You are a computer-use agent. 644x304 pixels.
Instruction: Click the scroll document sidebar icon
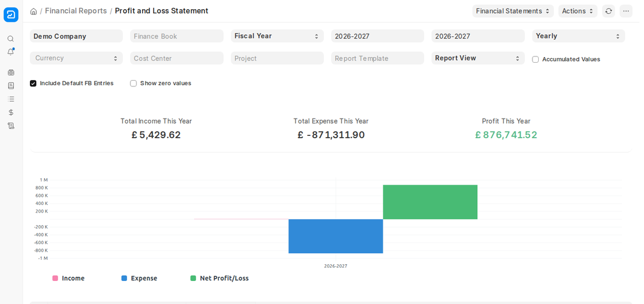[x=11, y=126]
